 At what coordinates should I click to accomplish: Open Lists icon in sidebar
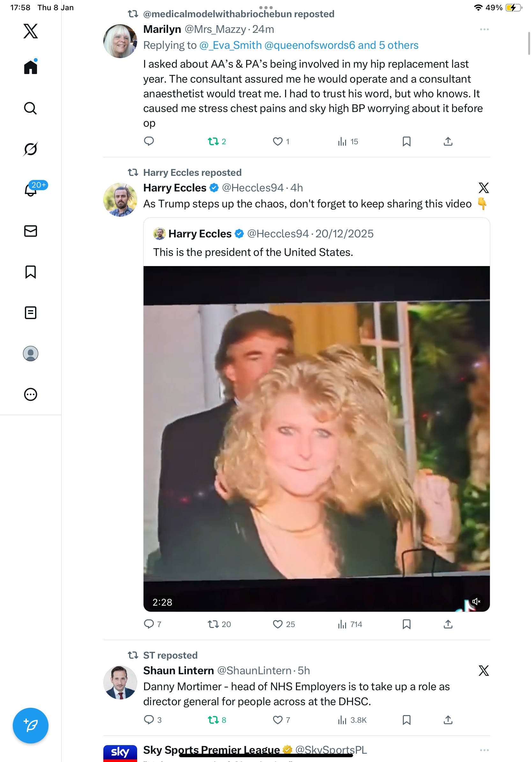pyautogui.click(x=31, y=313)
